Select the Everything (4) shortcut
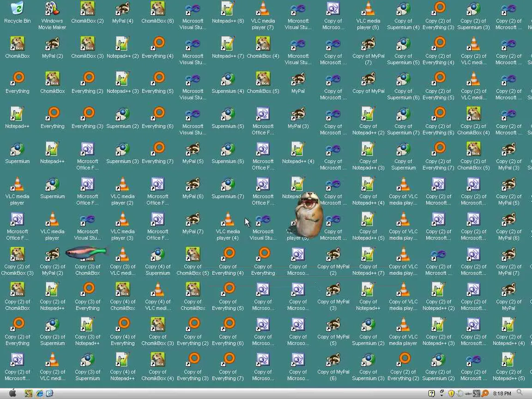532x399 pixels. pos(157,48)
